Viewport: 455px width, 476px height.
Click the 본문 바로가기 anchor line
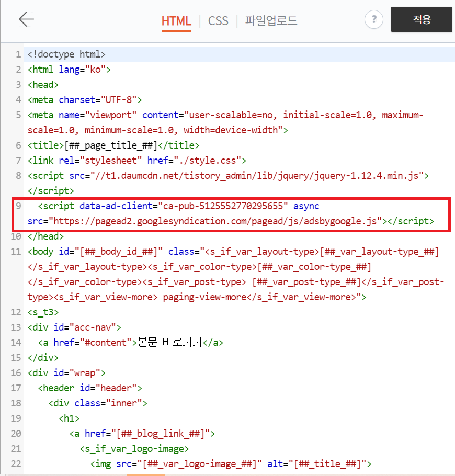(x=131, y=343)
